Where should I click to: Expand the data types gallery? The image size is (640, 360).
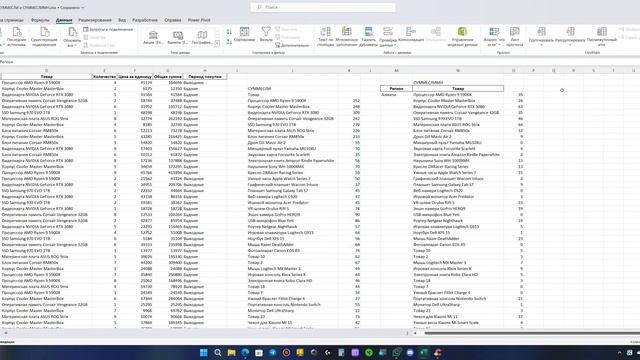(217, 43)
